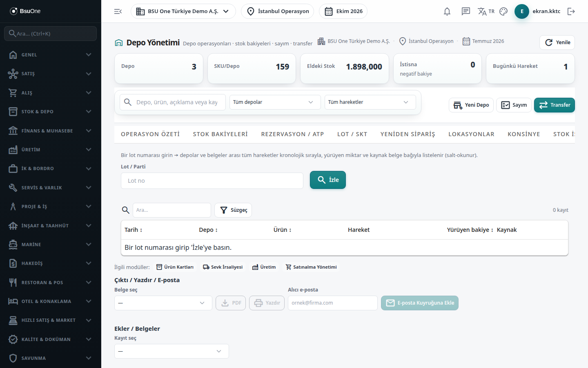The width and height of the screenshot is (588, 368).
Task: Expand the Finans & Muhasebe sidebar section
Action: (51, 131)
